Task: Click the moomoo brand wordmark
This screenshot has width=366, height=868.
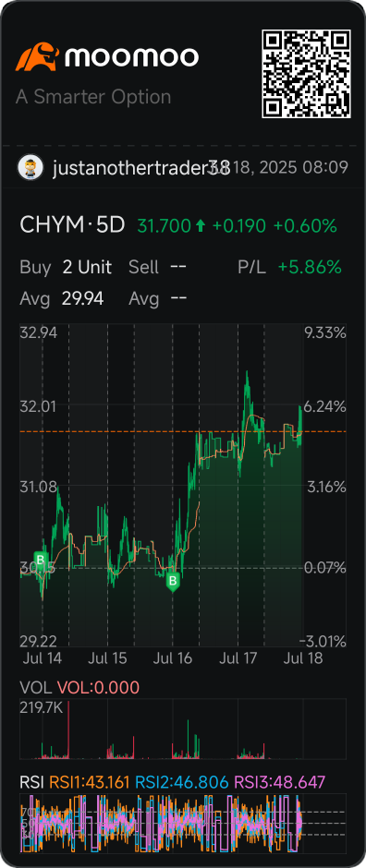Action: (x=132, y=57)
